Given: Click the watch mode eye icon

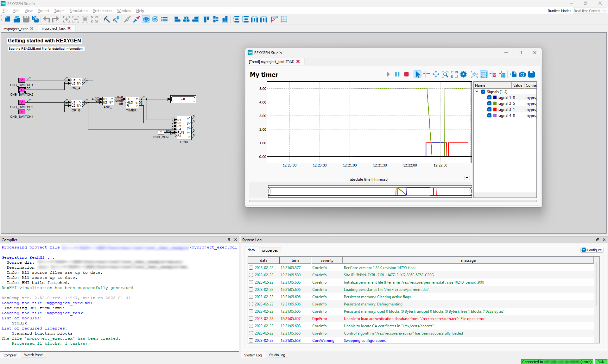Looking at the screenshot, I should point(146,19).
